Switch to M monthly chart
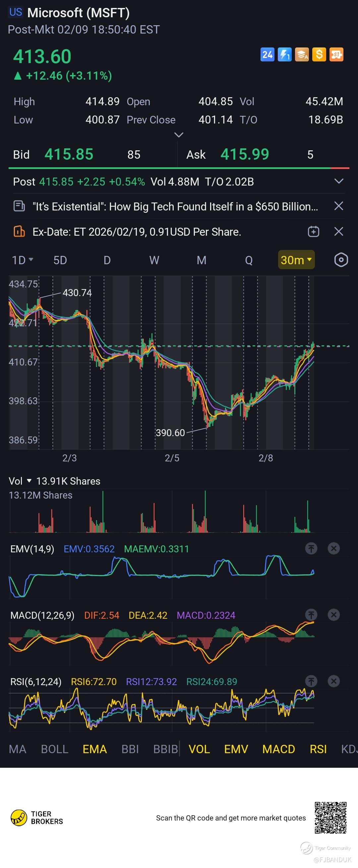 [x=201, y=260]
